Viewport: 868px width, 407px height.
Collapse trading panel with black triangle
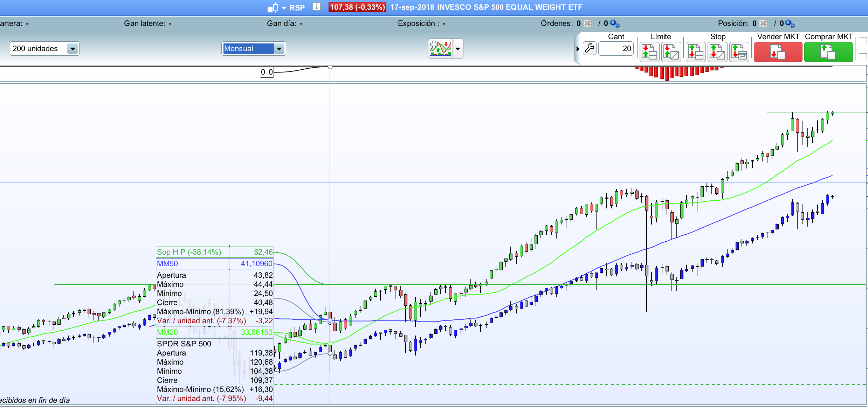tap(578, 49)
